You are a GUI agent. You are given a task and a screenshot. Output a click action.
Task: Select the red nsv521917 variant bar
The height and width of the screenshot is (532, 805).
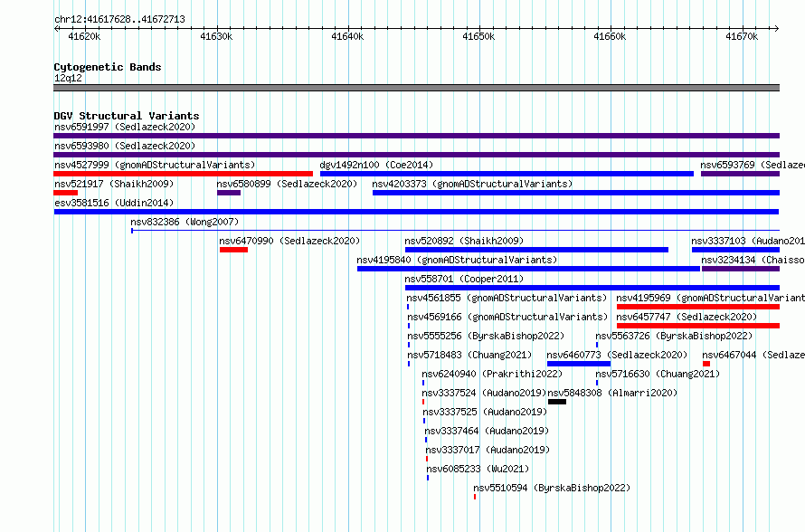(x=66, y=193)
